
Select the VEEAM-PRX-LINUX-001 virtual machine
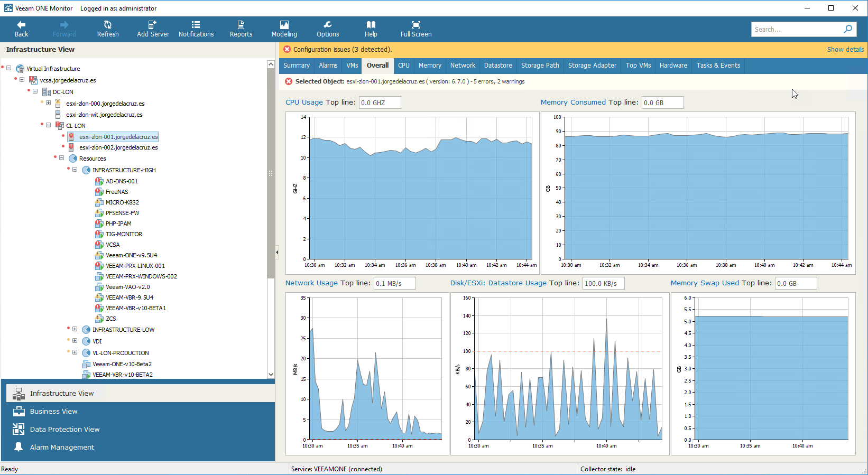click(x=135, y=266)
